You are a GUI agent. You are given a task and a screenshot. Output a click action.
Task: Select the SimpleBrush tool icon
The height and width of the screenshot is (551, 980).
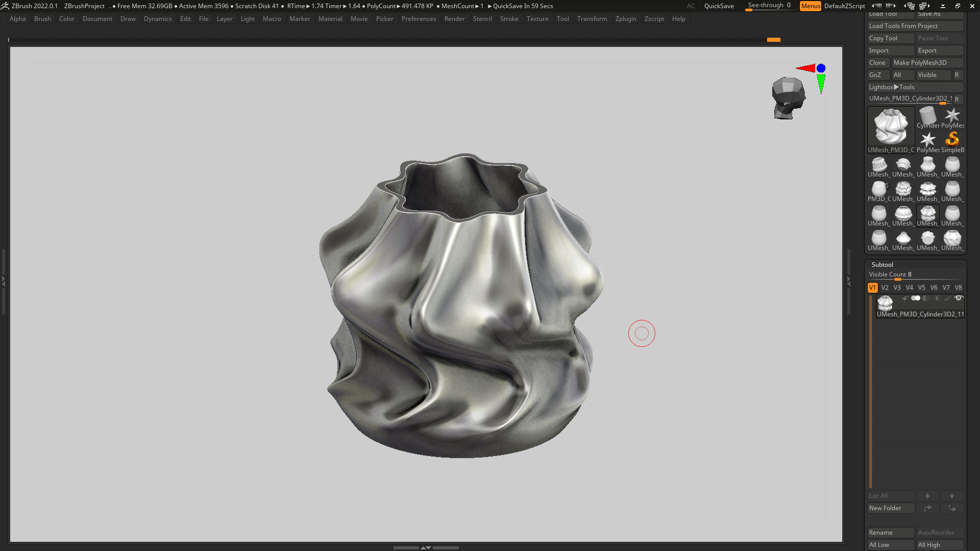click(x=952, y=142)
